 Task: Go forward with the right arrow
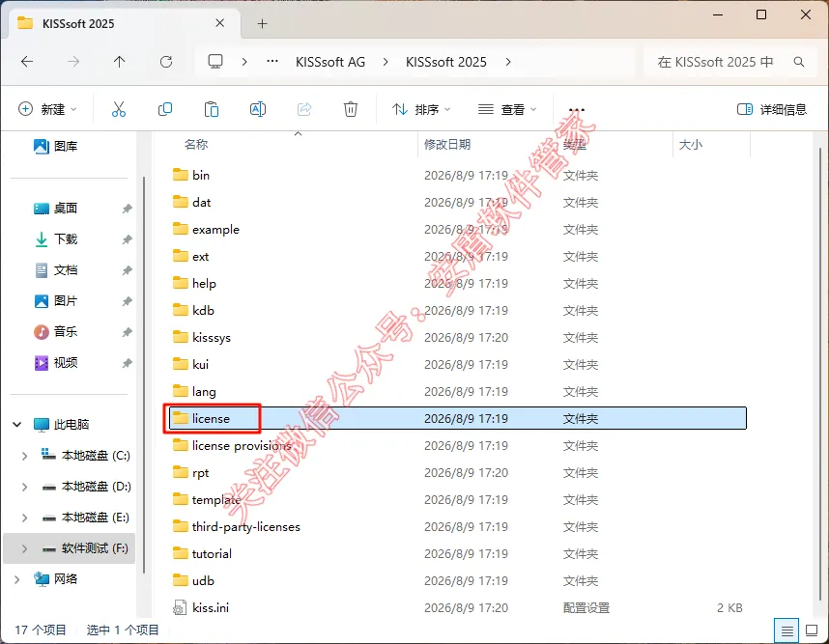click(73, 62)
